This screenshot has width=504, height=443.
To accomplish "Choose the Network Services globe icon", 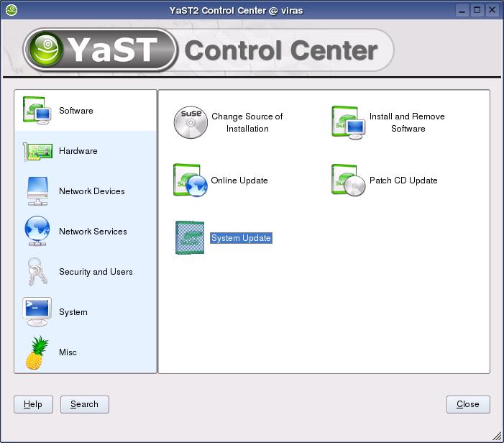I will (37, 231).
